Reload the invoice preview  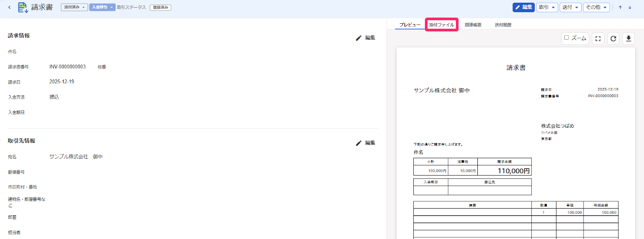point(613,39)
